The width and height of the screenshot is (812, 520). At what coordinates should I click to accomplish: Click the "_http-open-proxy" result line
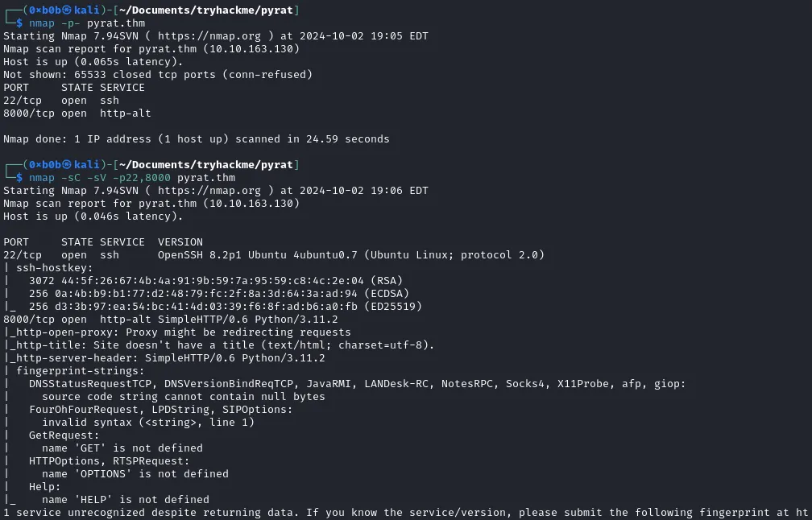pos(177,332)
